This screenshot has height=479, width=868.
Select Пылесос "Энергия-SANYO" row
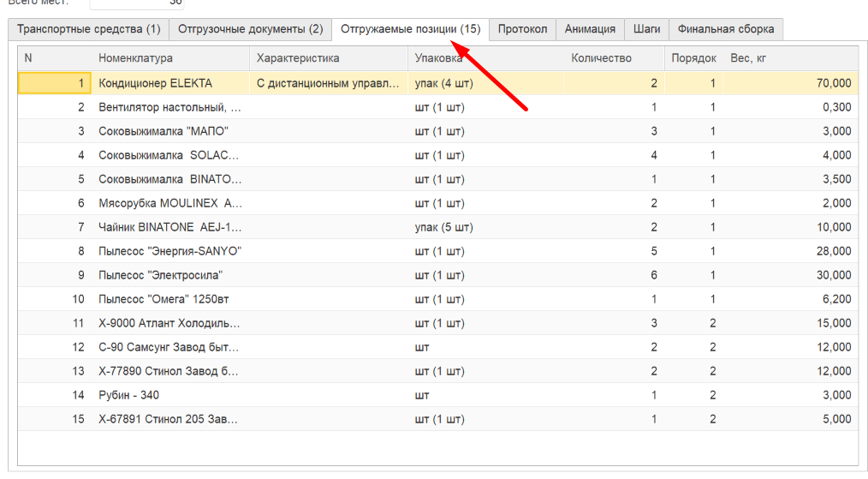438,251
